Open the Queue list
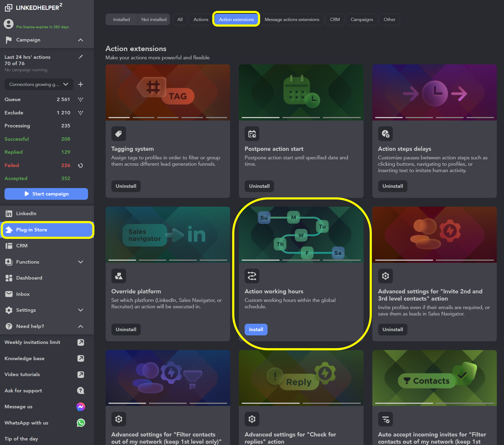 (37, 99)
